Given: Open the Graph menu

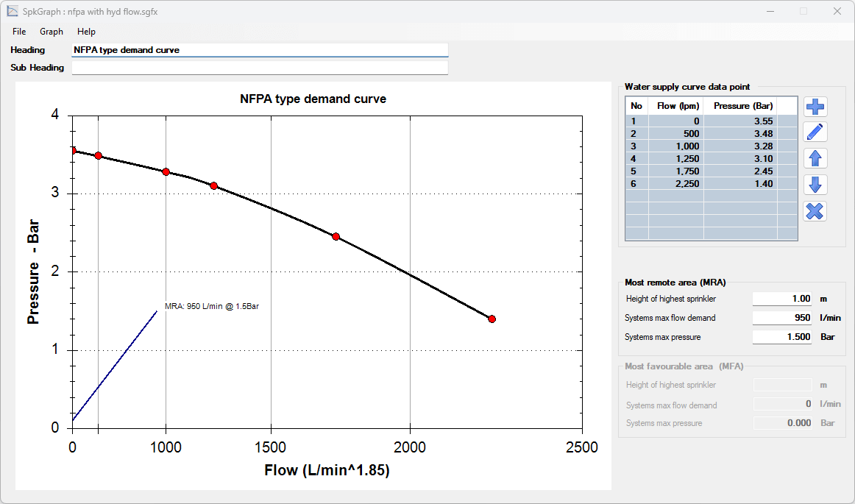Looking at the screenshot, I should pos(52,32).
